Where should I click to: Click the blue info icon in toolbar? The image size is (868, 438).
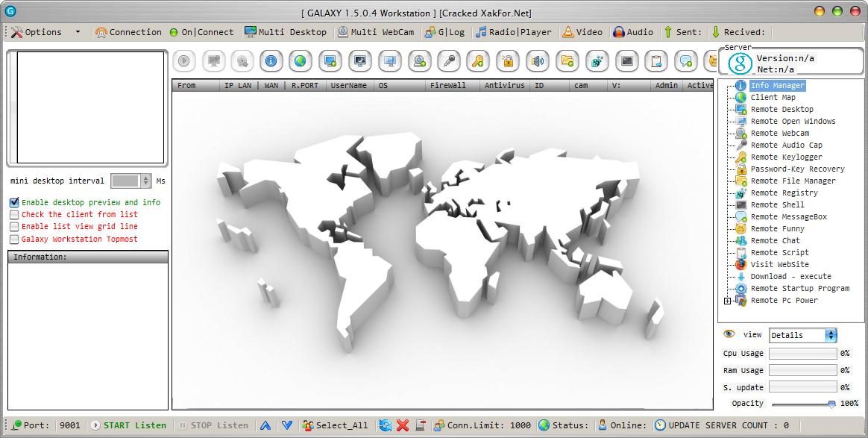point(271,61)
